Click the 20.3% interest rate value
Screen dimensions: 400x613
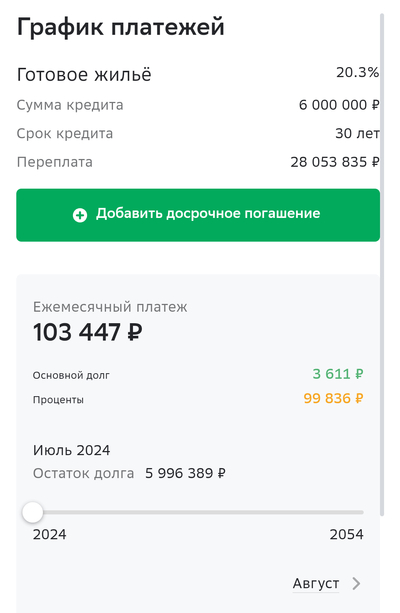(x=357, y=72)
